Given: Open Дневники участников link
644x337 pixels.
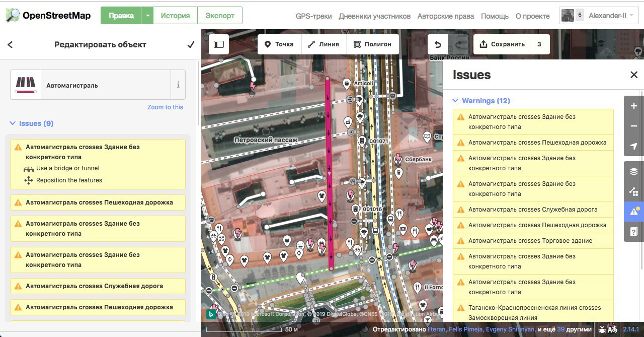Looking at the screenshot, I should coord(374,16).
